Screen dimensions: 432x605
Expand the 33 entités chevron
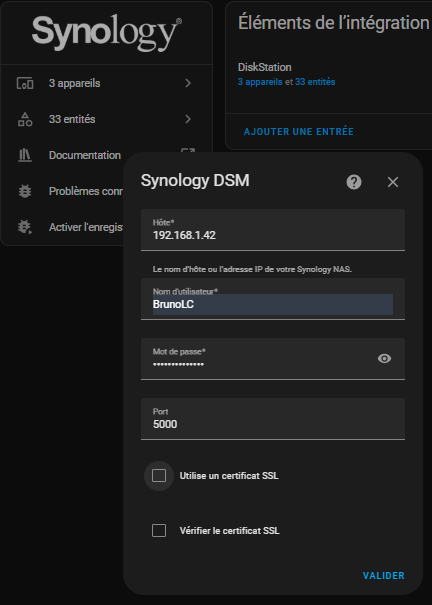click(188, 119)
